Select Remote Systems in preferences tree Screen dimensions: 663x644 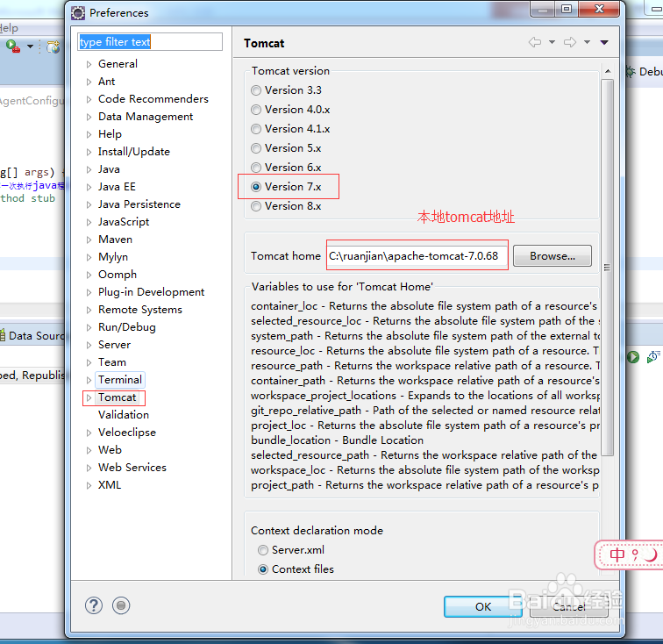click(x=140, y=310)
